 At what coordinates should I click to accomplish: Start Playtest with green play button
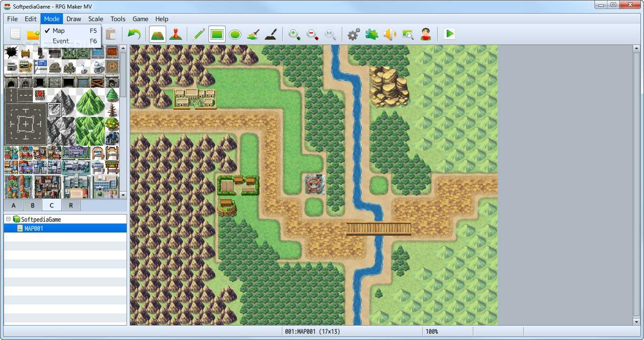(x=449, y=34)
